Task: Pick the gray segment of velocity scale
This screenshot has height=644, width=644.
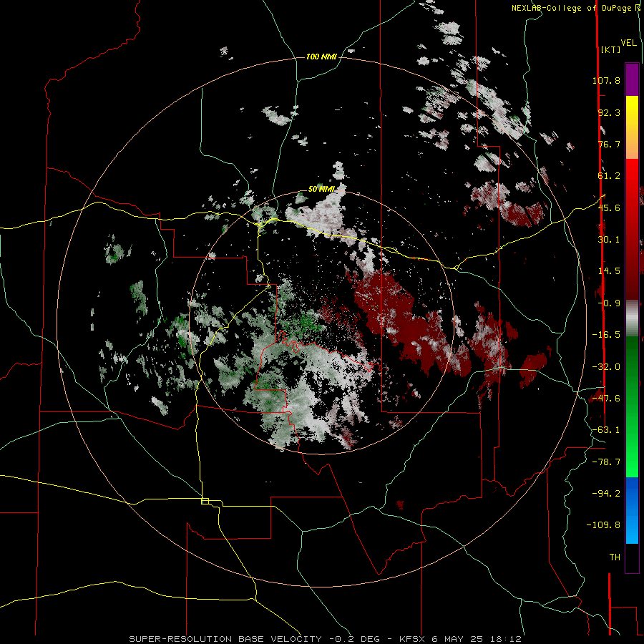Action: pyautogui.click(x=632, y=318)
